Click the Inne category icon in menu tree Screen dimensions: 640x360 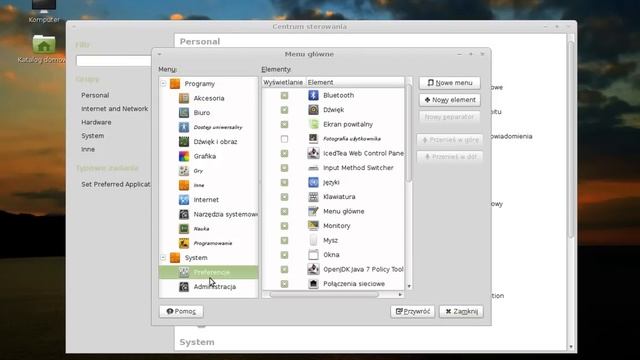point(184,185)
